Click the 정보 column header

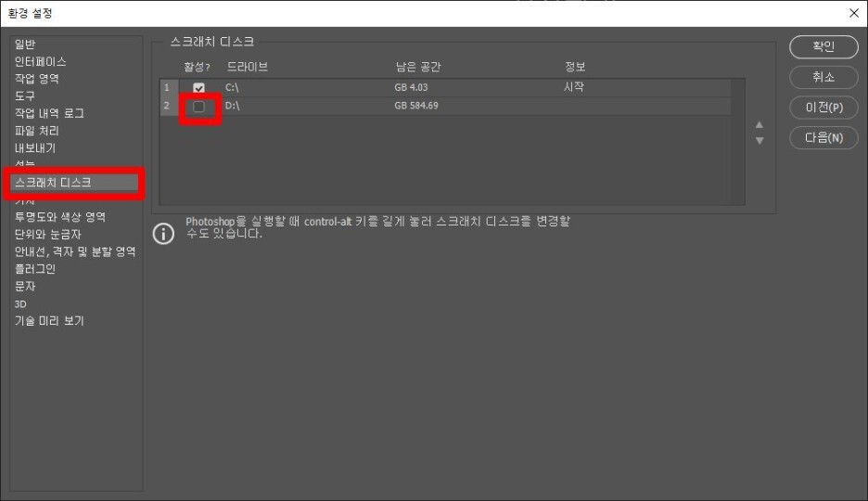575,67
